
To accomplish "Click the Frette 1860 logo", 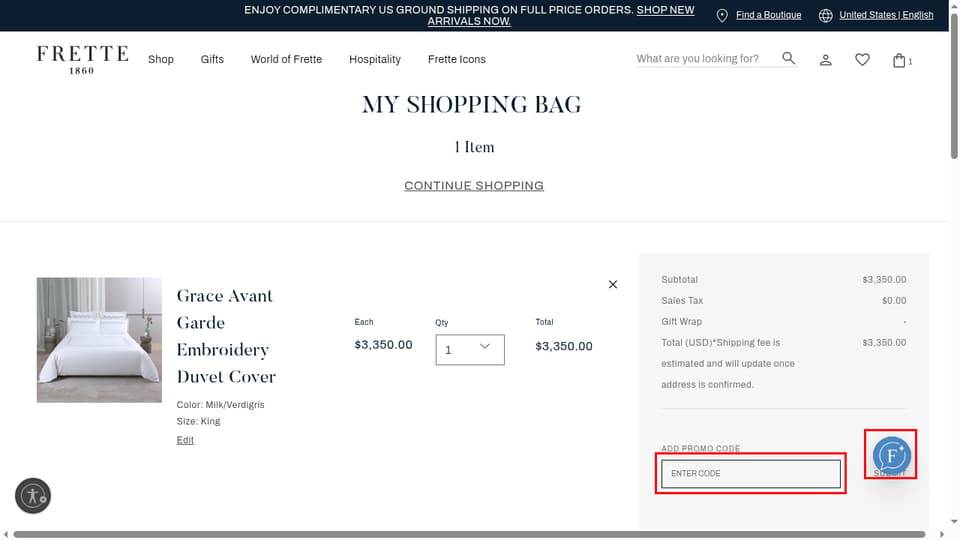I will tap(82, 59).
